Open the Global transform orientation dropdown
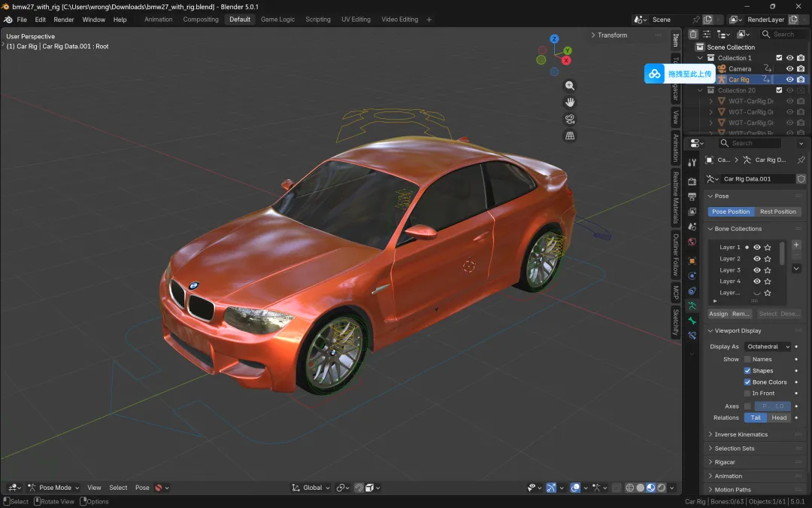This screenshot has height=508, width=812. [311, 488]
